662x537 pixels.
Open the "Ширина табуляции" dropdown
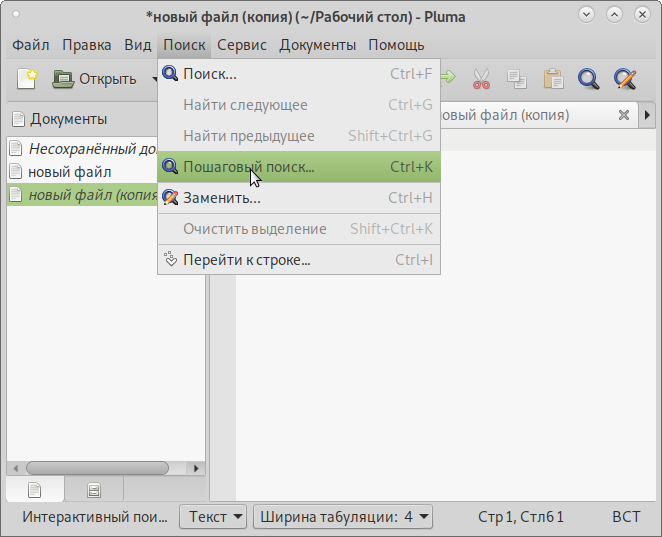coord(343,517)
